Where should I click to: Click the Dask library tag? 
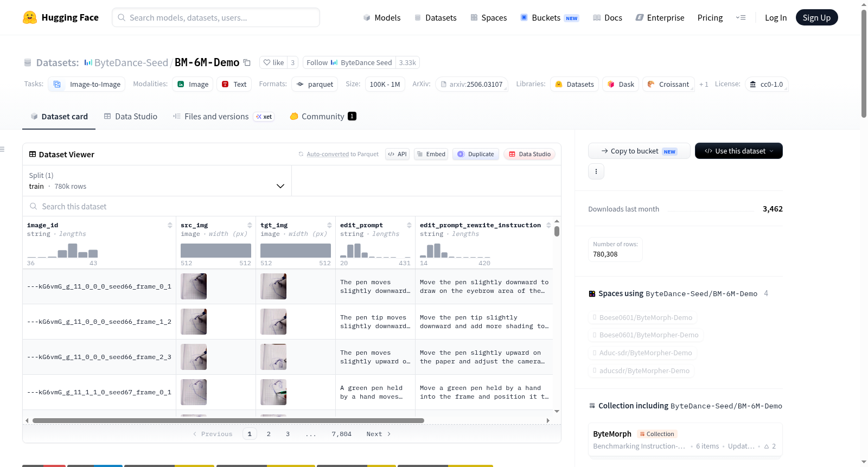point(621,84)
